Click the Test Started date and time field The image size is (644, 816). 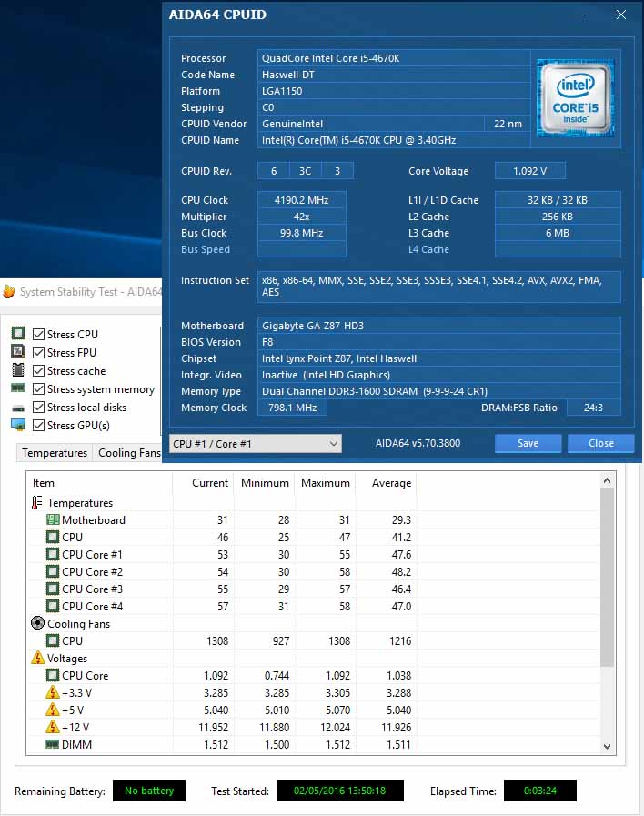coord(339,791)
